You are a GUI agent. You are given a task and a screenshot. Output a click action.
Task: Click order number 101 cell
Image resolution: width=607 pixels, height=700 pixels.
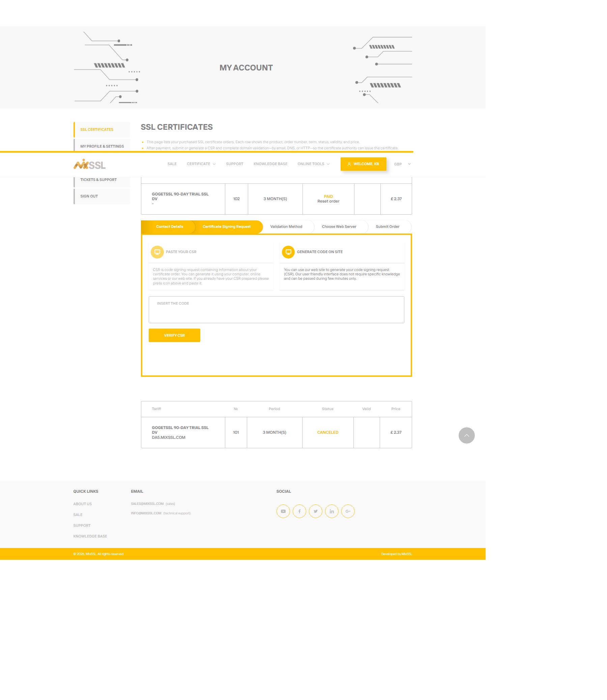236,433
